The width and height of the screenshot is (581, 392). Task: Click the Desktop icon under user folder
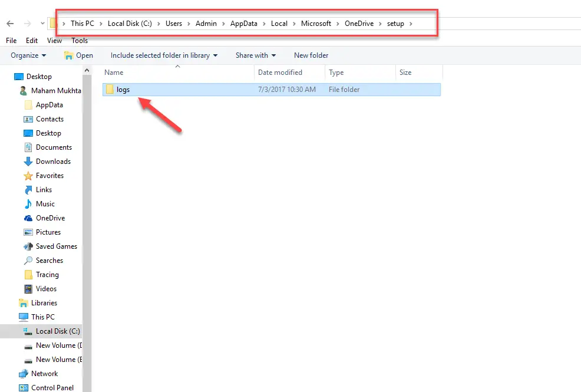coord(28,133)
